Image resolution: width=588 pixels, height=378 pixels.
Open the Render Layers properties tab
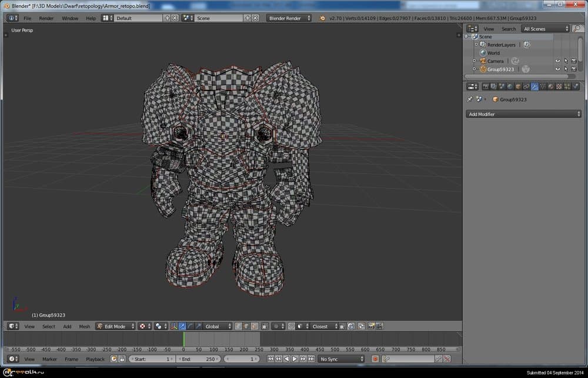(x=493, y=86)
